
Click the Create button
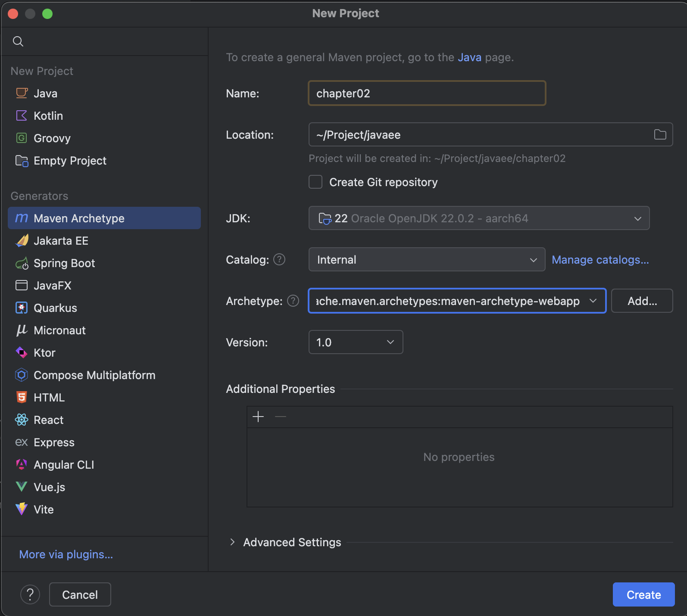(643, 594)
